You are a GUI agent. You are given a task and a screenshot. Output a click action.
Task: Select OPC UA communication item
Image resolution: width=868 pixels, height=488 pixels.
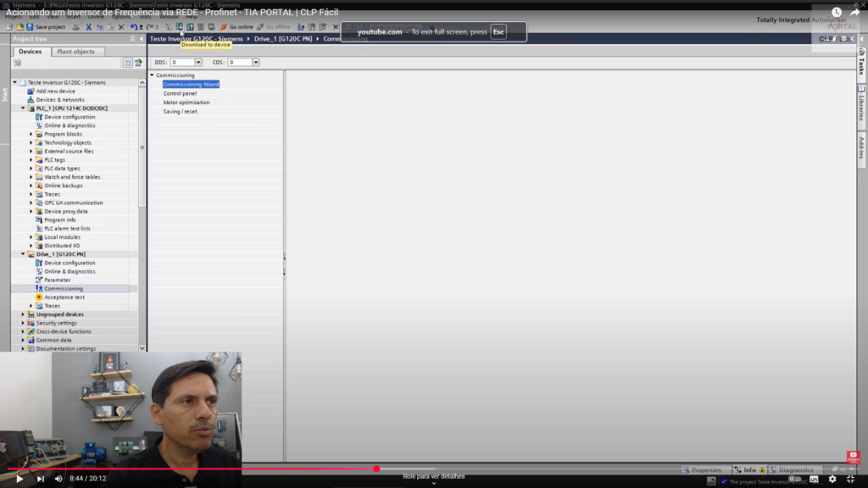[x=73, y=203]
